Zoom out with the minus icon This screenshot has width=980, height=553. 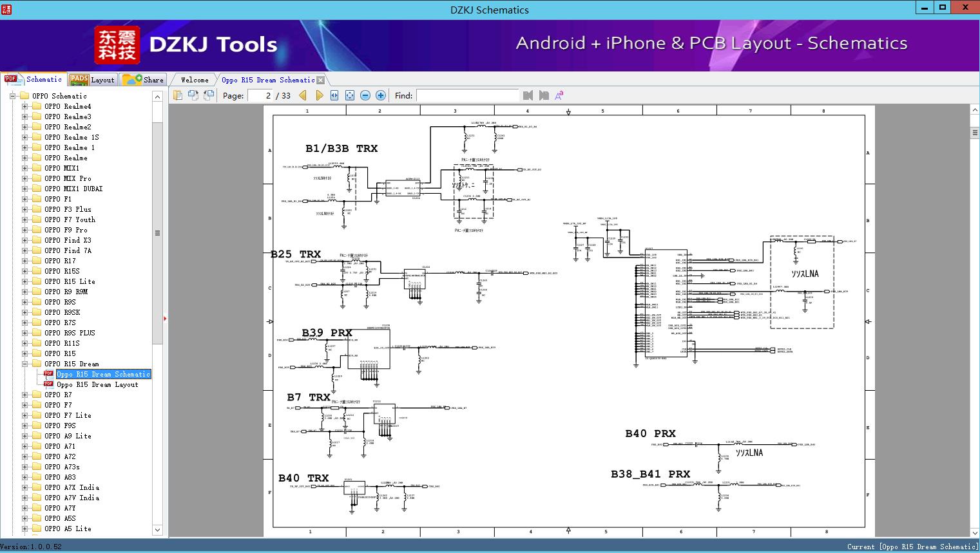click(365, 95)
